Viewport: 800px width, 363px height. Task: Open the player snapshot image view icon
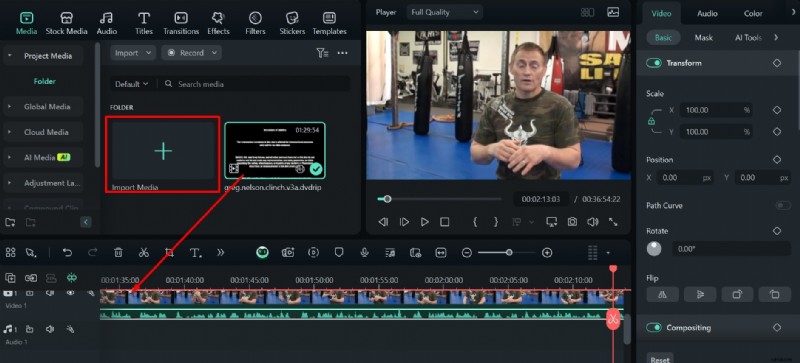point(613,12)
